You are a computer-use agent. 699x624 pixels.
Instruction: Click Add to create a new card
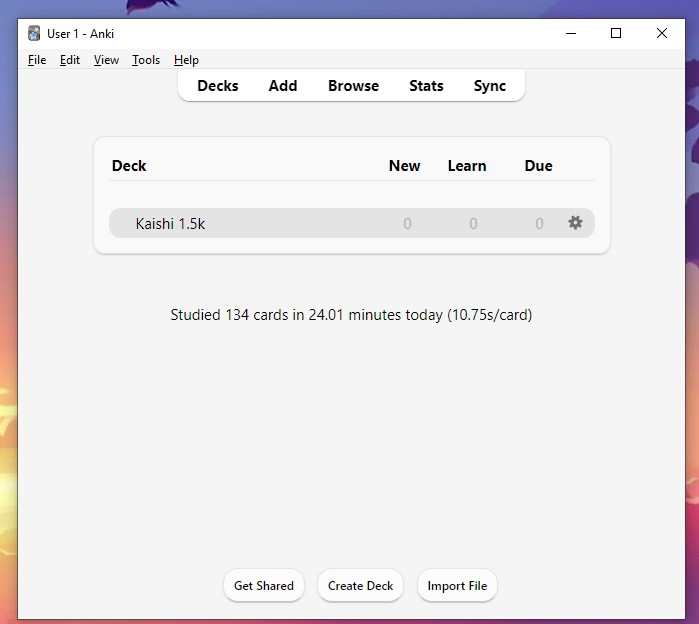pos(283,86)
